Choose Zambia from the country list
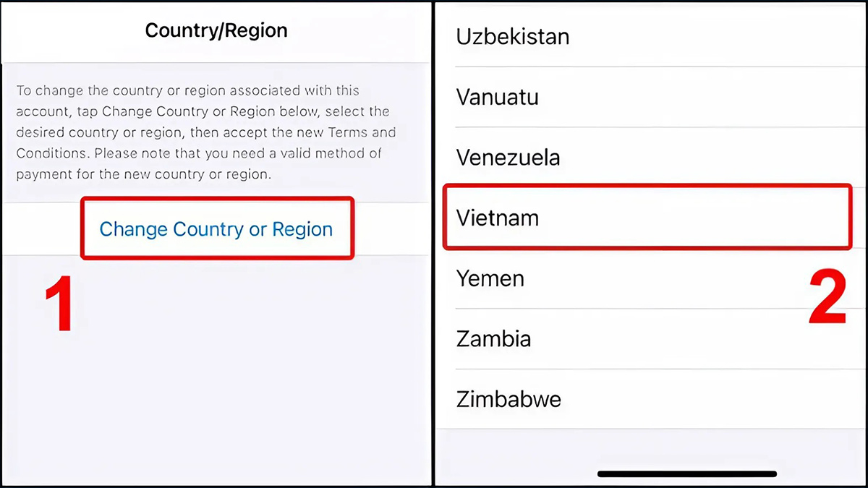The height and width of the screenshot is (488, 868). pos(494,338)
